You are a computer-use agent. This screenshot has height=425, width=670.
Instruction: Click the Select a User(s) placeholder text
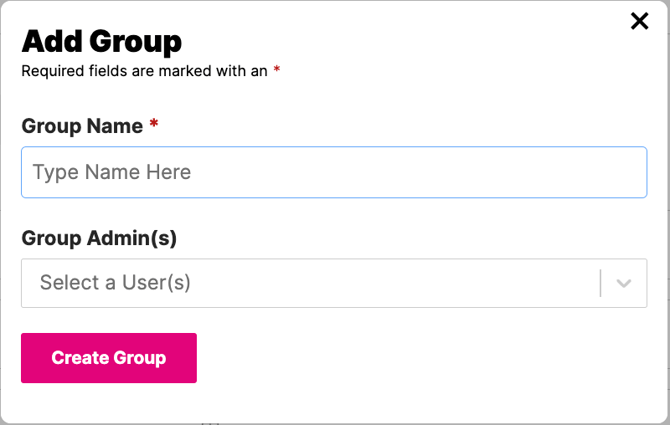coord(115,283)
